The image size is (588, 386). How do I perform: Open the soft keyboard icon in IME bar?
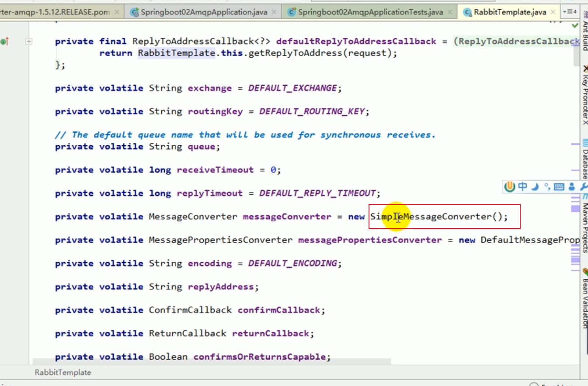(559, 187)
